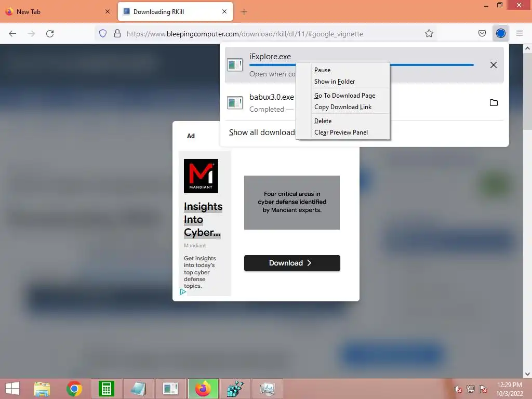Toggle the Downloads toolbar button
Image resolution: width=532 pixels, height=399 pixels.
tap(500, 33)
